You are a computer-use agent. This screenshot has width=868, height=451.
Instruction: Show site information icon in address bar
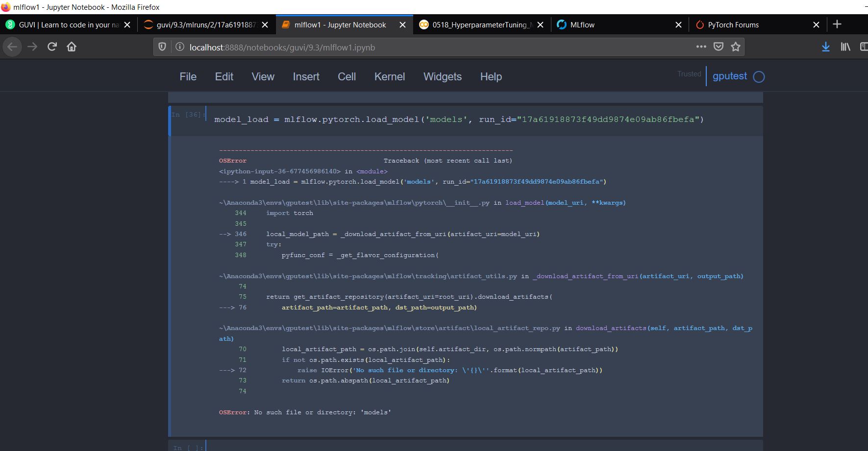[x=180, y=47]
